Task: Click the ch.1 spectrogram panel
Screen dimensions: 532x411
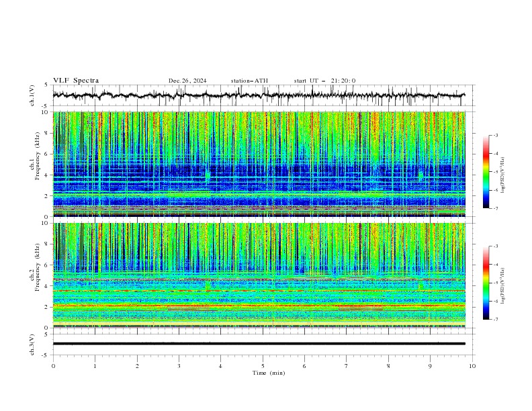Action: point(259,164)
